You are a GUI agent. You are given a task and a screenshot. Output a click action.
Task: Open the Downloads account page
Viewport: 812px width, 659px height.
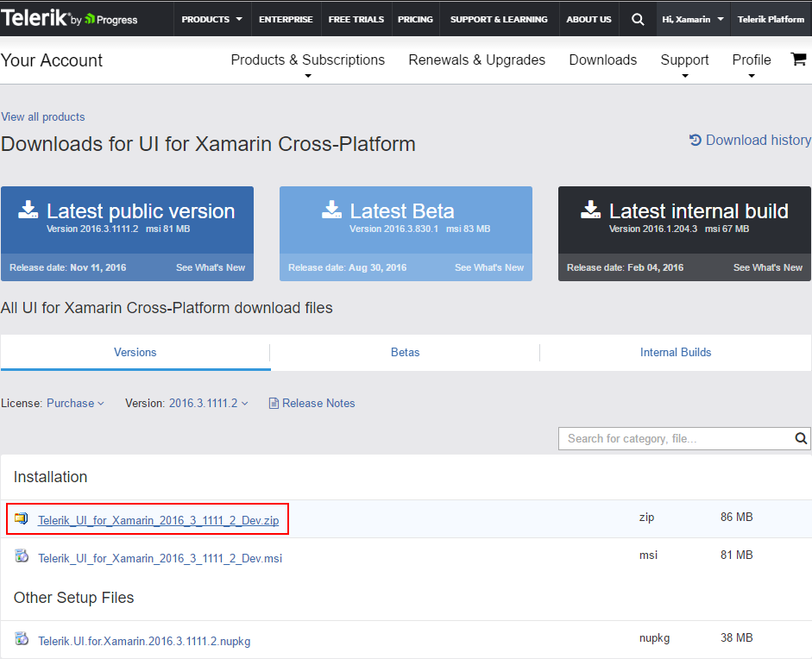[x=603, y=60]
